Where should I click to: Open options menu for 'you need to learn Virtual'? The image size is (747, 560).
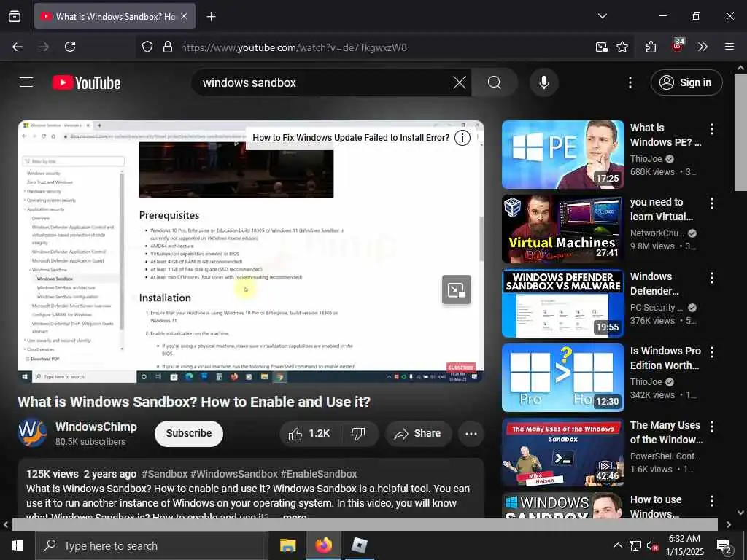click(x=712, y=203)
